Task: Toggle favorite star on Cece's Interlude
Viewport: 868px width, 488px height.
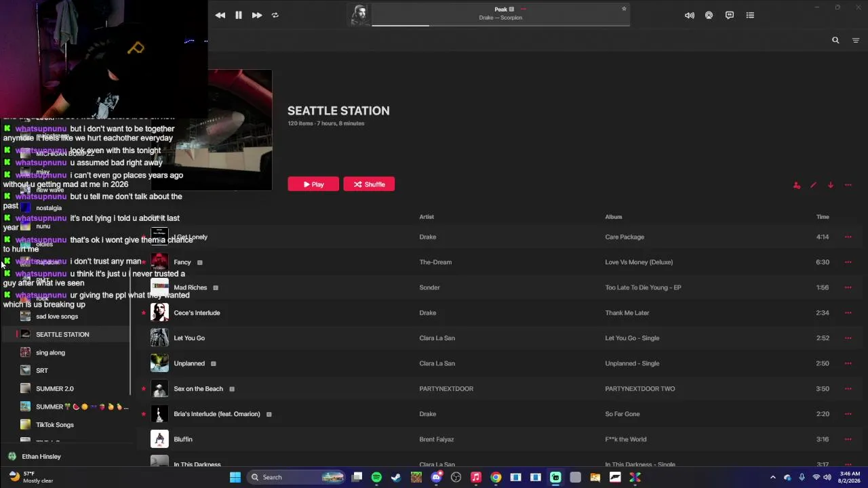Action: [x=144, y=313]
